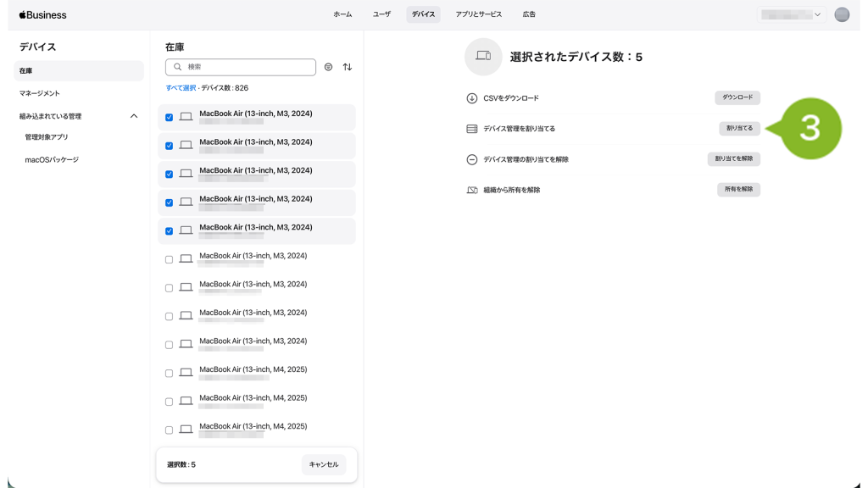Open the ユーザ tab
Screen dimensions: 868x488
point(381,14)
